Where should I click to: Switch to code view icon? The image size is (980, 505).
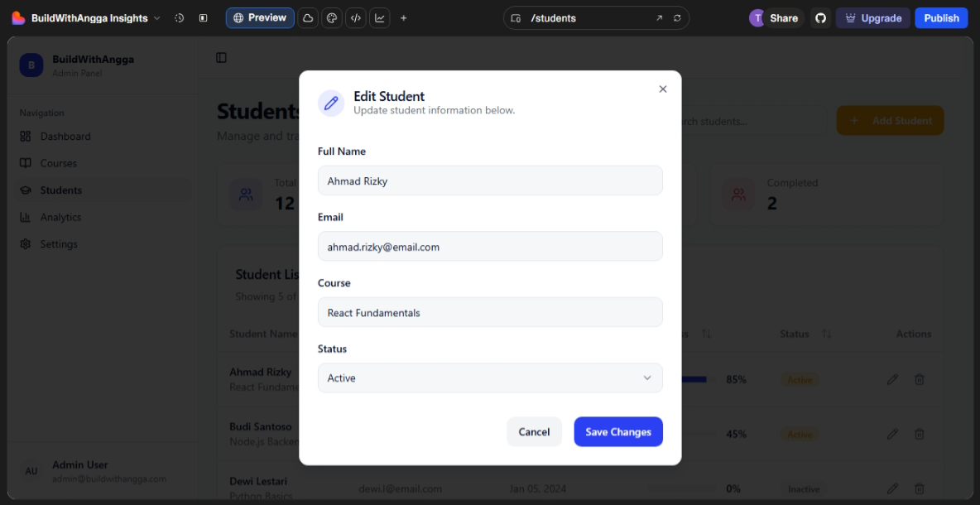[356, 18]
